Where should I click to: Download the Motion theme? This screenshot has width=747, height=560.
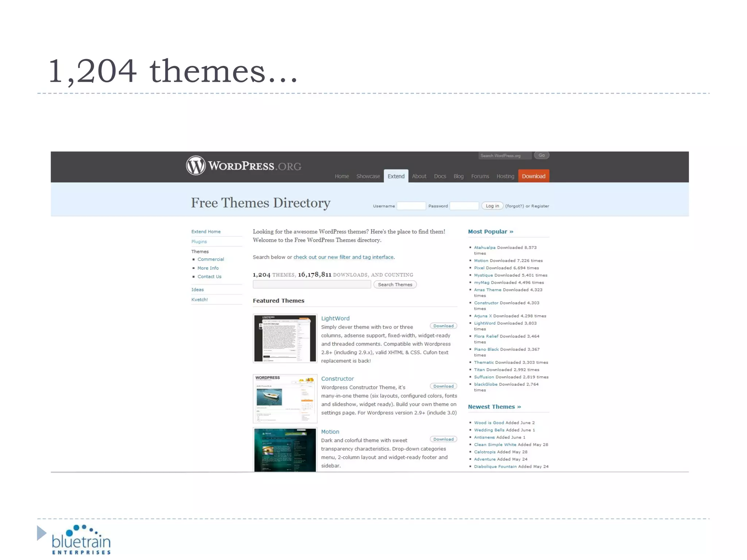[444, 439]
